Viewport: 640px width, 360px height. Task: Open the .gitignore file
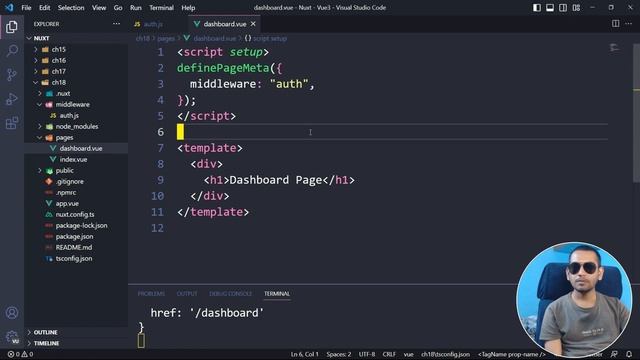76,182
